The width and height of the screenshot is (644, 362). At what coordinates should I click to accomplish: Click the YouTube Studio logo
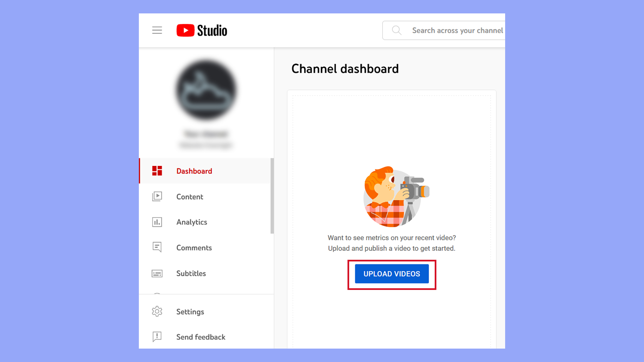click(201, 30)
